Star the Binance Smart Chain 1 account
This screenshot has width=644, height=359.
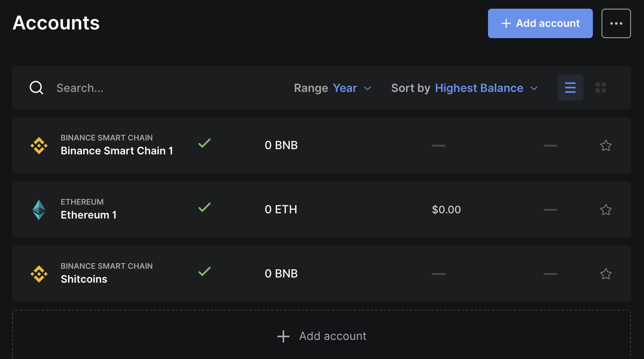pyautogui.click(x=605, y=146)
